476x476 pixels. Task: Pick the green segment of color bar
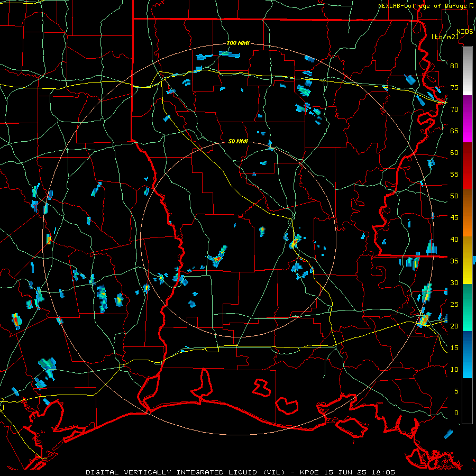[x=467, y=307]
